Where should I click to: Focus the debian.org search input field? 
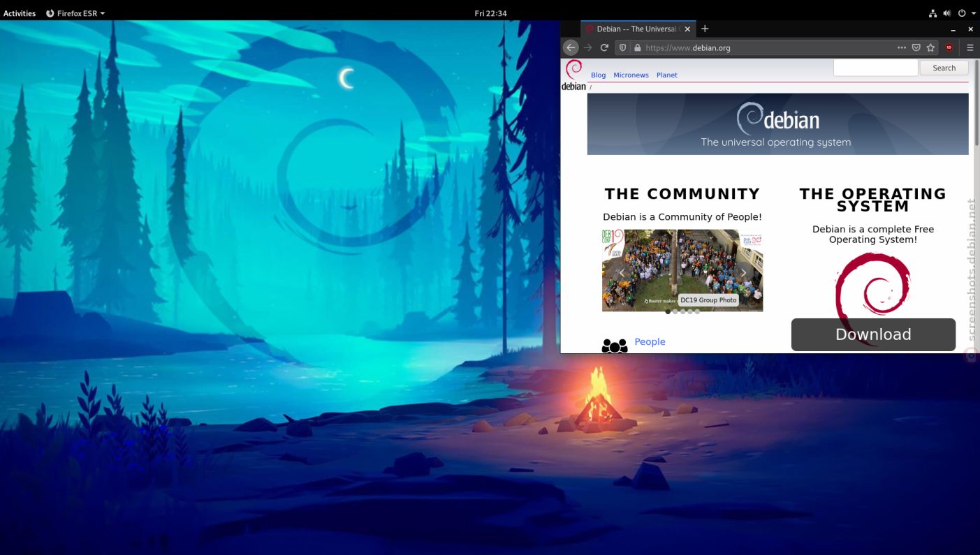coord(875,68)
